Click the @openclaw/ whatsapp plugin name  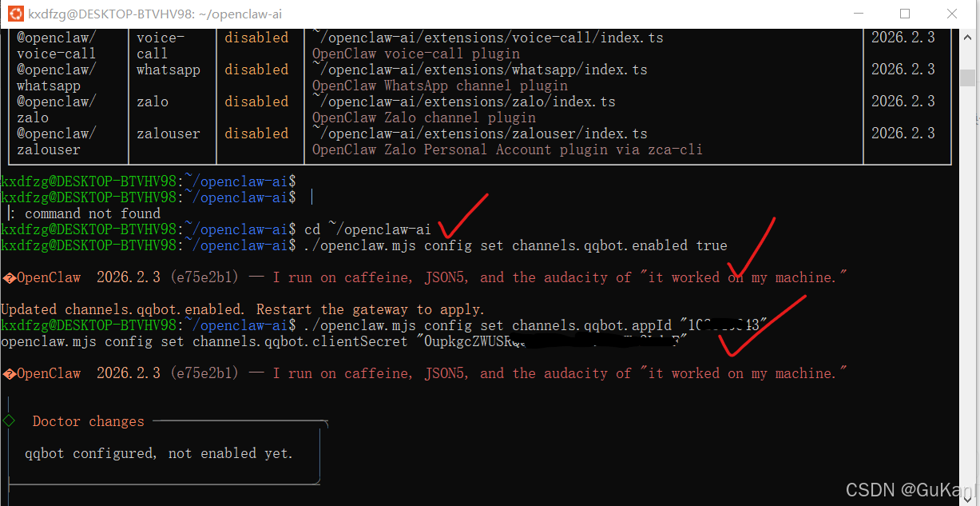(57, 78)
